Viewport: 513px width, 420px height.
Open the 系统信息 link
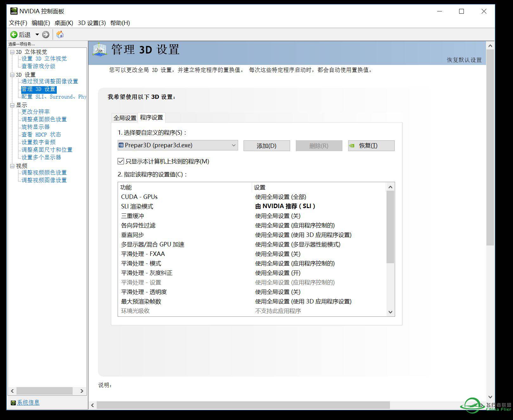pos(28,403)
